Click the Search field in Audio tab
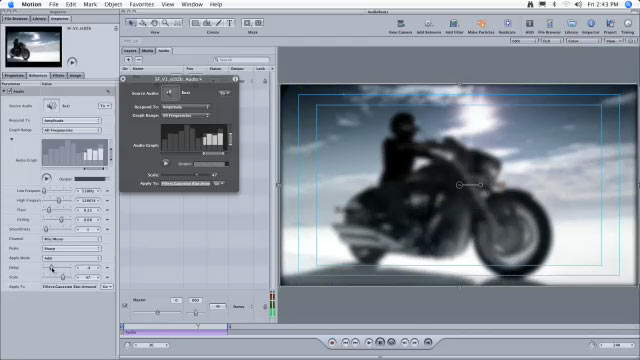The width and height of the screenshot is (640, 360). tap(242, 60)
